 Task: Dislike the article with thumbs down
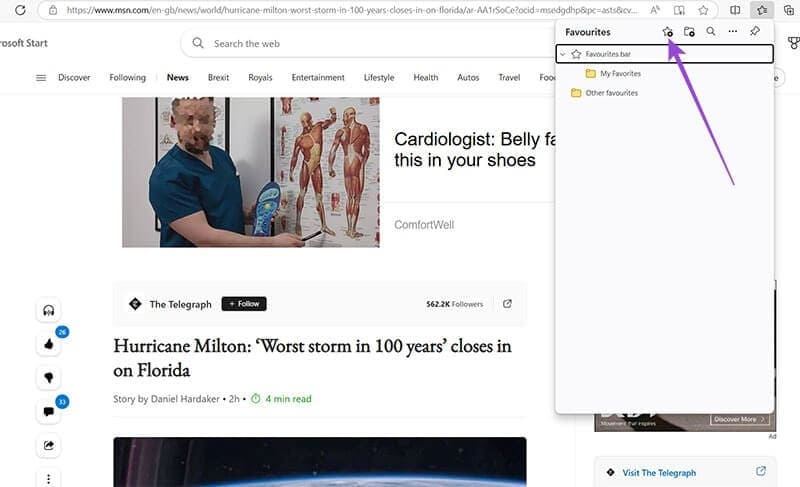click(48, 377)
